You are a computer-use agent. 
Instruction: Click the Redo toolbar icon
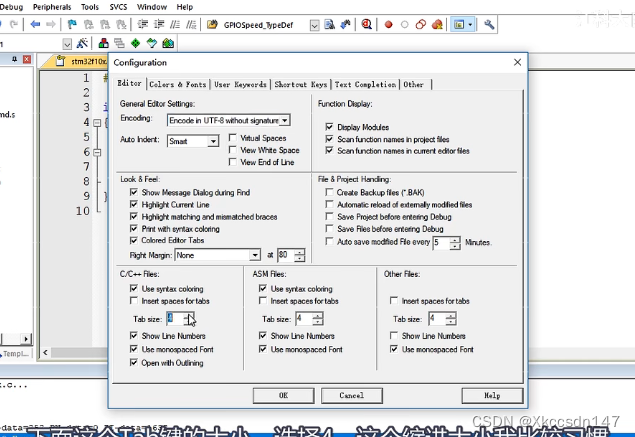click(13, 25)
